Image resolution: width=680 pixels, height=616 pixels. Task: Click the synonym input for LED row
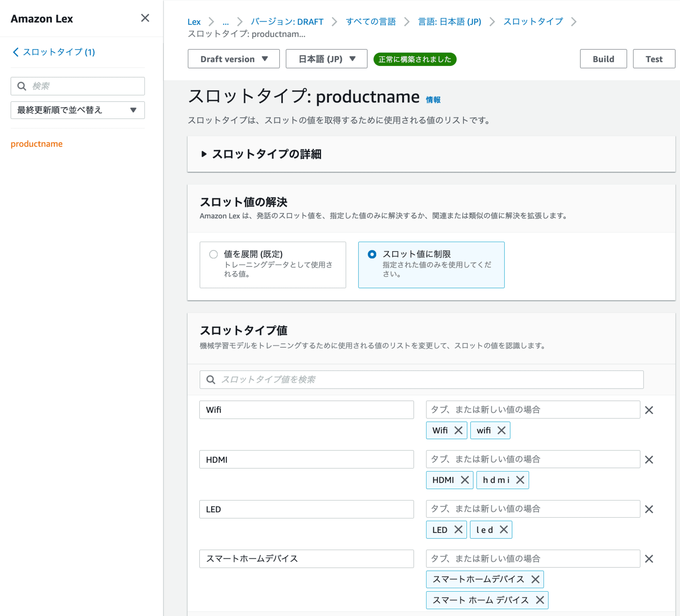point(533,509)
